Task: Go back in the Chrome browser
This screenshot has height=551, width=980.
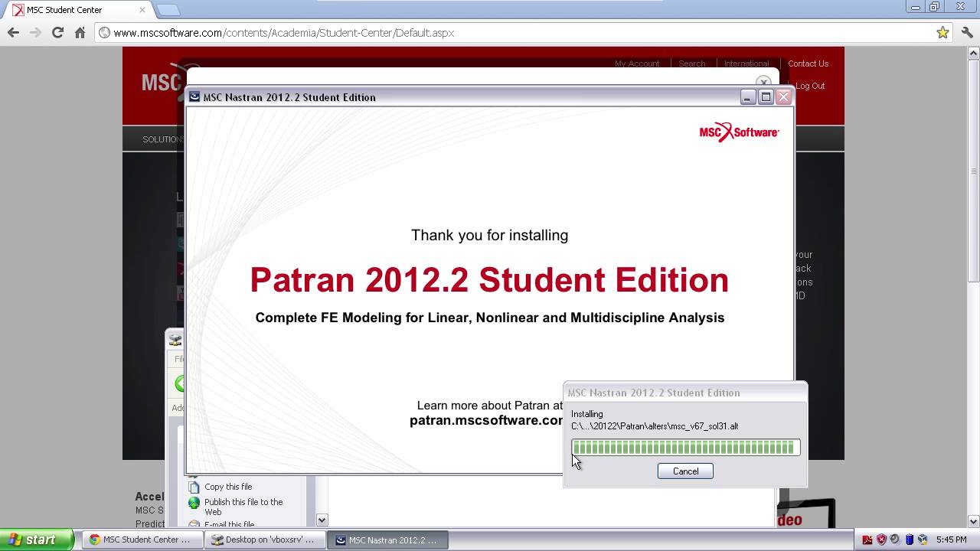Action: (x=13, y=33)
